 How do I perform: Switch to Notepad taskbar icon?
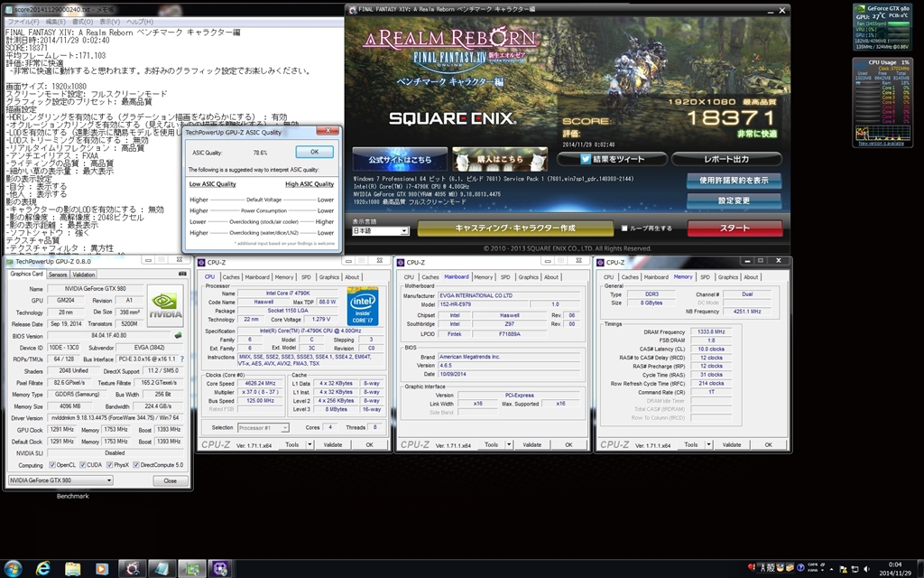pyautogui.click(x=162, y=569)
